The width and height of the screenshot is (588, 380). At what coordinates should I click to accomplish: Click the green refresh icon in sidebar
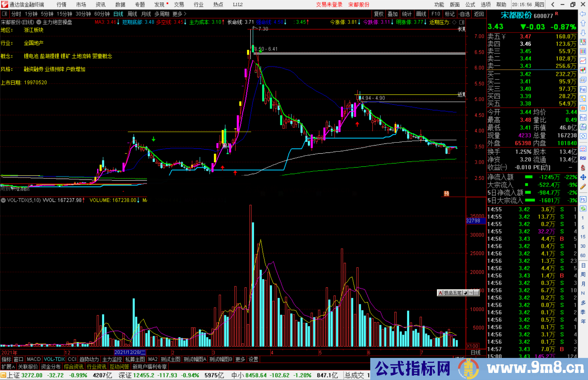(583, 209)
